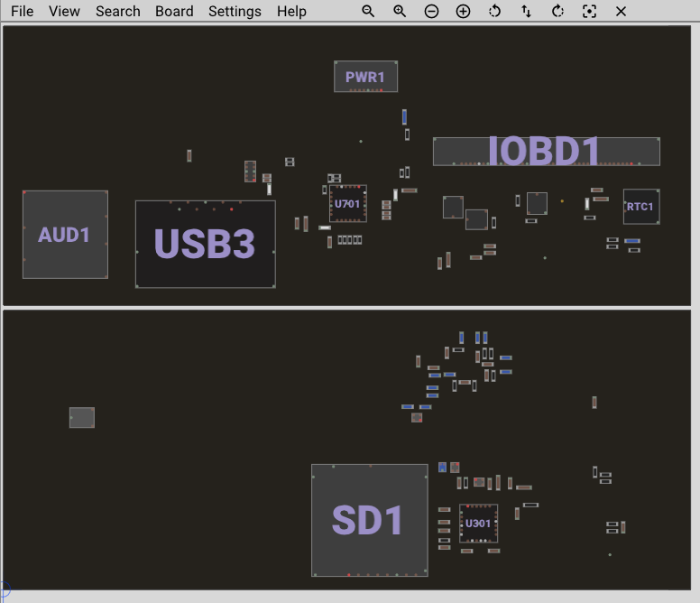Select the USB3 connector component
This screenshot has height=603, width=700.
pyautogui.click(x=205, y=244)
